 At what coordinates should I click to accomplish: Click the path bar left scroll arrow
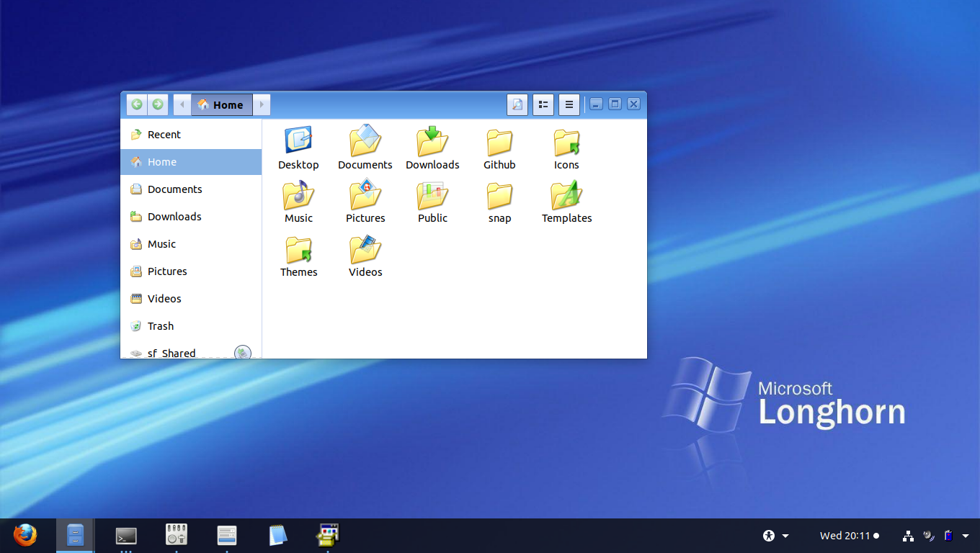point(182,104)
